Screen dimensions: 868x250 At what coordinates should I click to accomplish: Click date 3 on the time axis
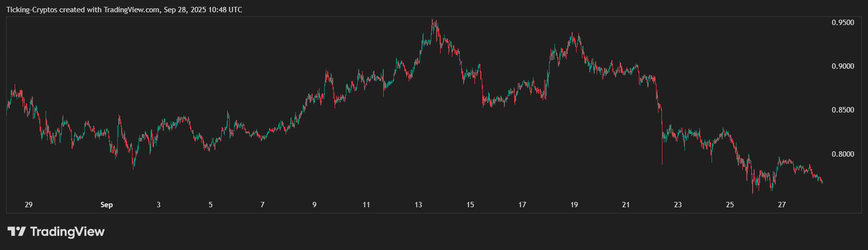pyautogui.click(x=158, y=205)
